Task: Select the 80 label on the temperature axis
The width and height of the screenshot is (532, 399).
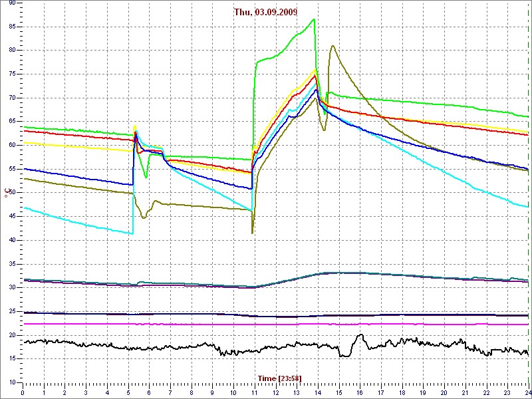Action: pos(12,51)
